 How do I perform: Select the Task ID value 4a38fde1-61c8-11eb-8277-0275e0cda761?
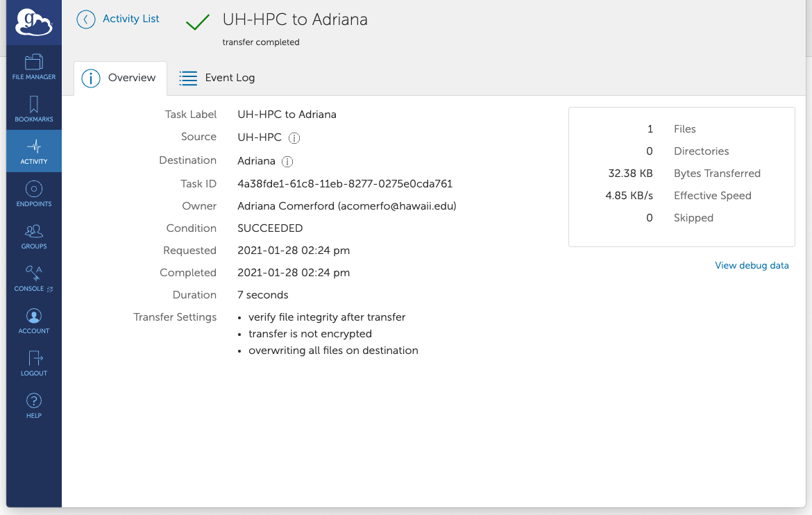tap(345, 184)
